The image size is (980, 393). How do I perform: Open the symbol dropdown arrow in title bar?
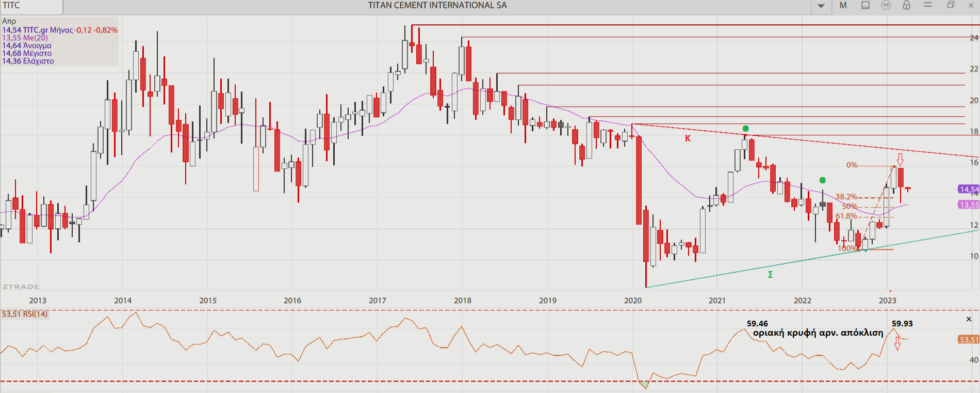coord(821,6)
